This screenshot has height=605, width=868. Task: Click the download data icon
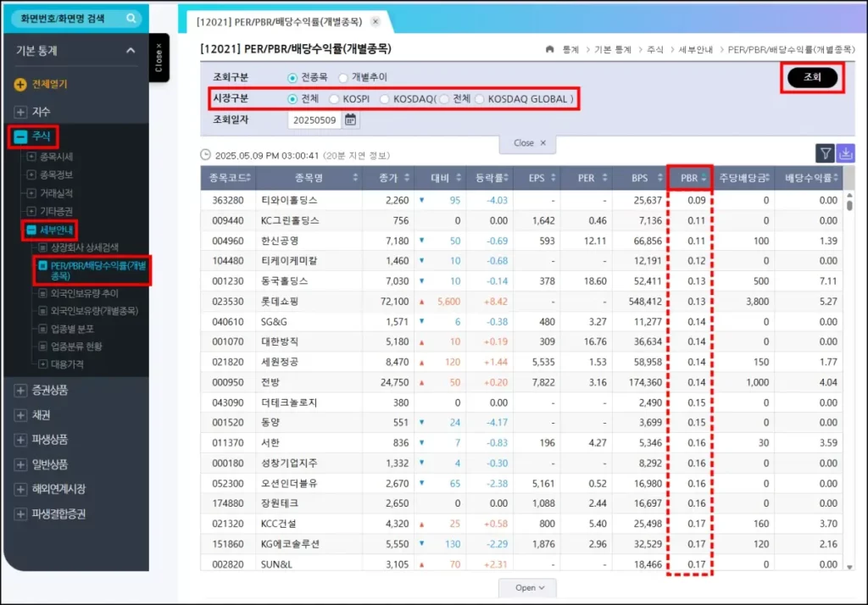coord(845,153)
